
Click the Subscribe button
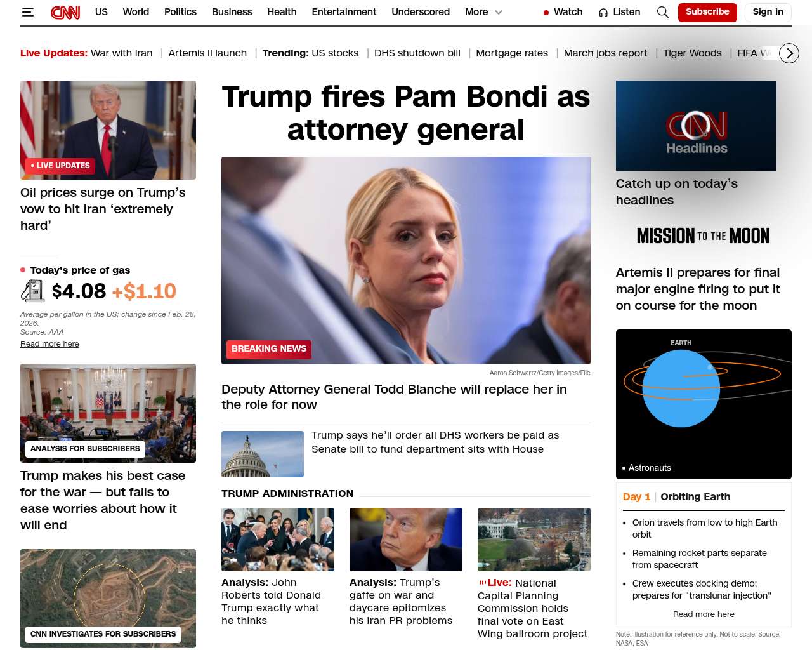click(x=707, y=12)
